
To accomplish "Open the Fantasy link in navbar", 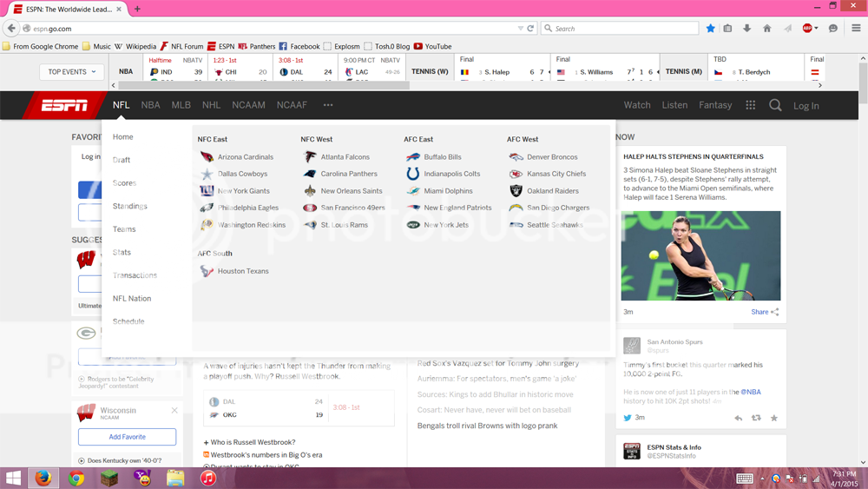I will point(715,105).
